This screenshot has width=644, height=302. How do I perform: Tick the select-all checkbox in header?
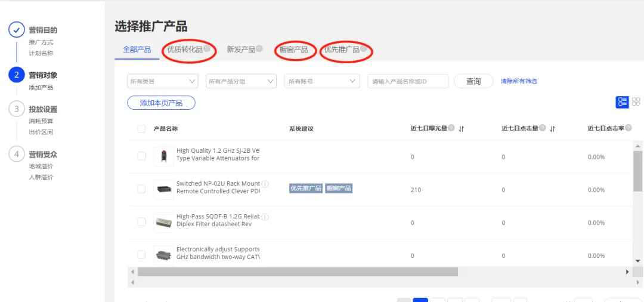(141, 128)
